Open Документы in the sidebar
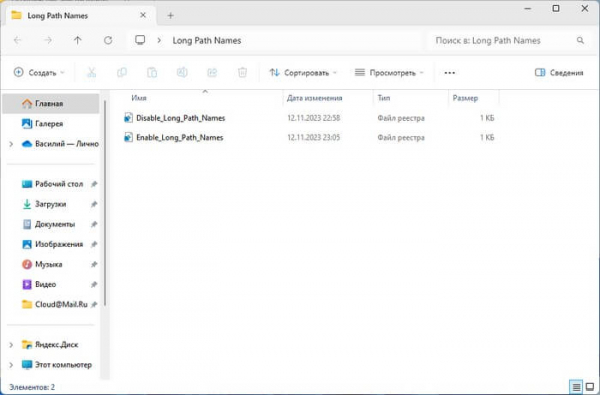This screenshot has height=395, width=600. click(51, 224)
